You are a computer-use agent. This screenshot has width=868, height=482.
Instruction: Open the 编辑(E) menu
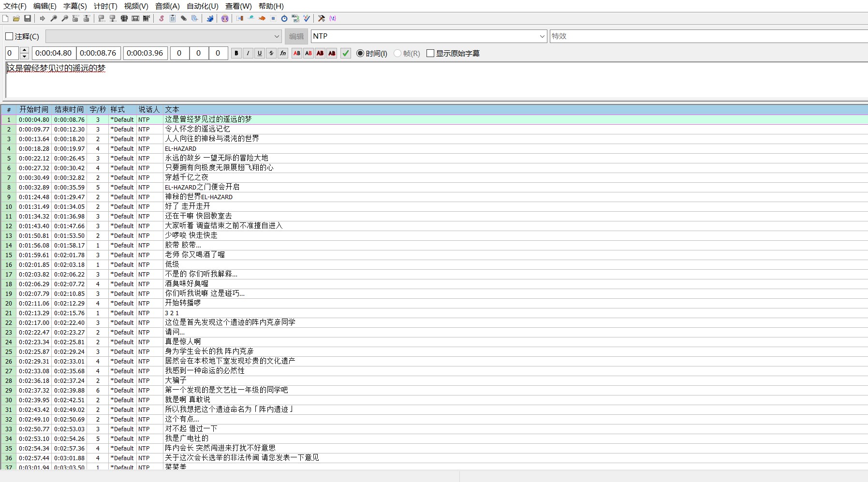(45, 6)
